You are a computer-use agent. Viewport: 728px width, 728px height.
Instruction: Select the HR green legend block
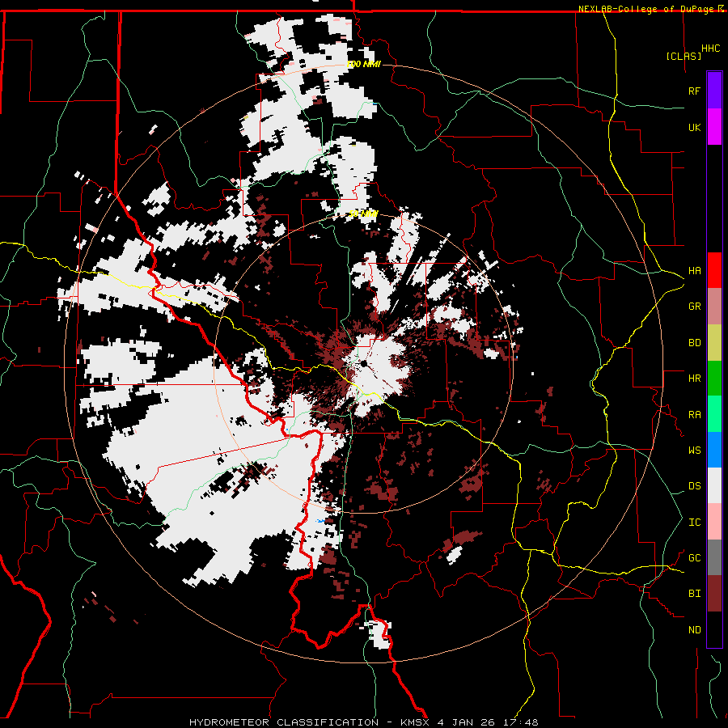coord(714,379)
